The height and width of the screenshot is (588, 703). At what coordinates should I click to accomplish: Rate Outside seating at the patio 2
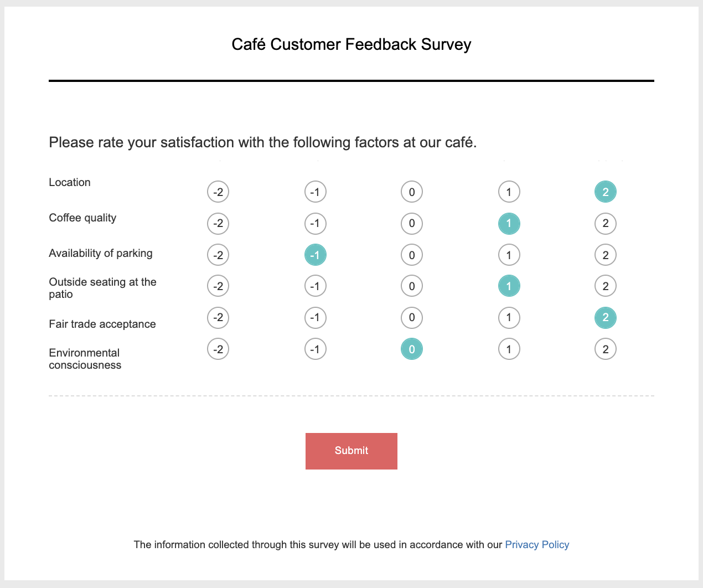click(x=606, y=286)
